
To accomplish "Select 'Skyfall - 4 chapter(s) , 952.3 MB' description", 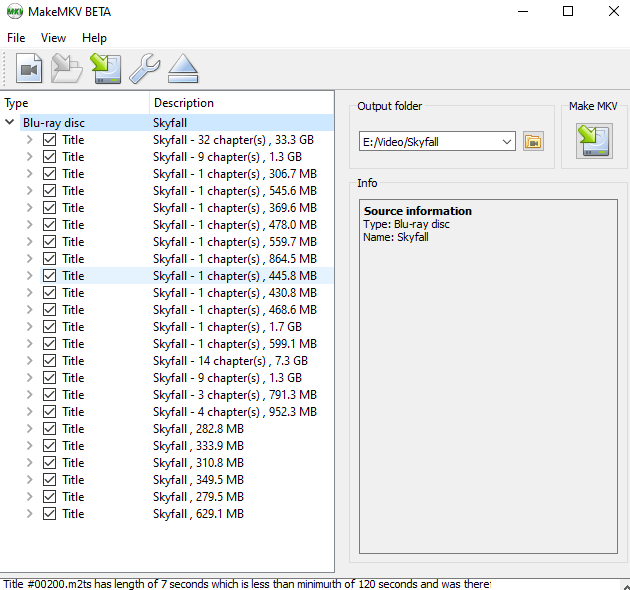I will (x=235, y=412).
